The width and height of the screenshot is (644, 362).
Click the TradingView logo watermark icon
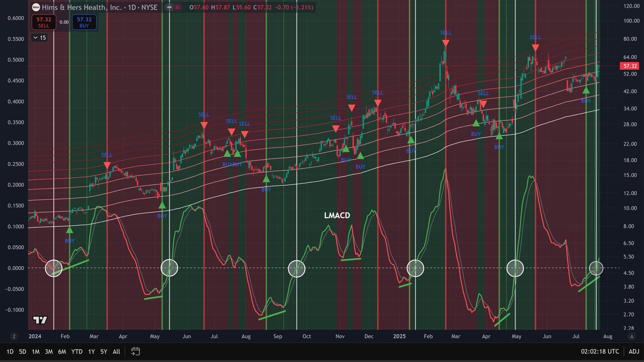tap(40, 320)
